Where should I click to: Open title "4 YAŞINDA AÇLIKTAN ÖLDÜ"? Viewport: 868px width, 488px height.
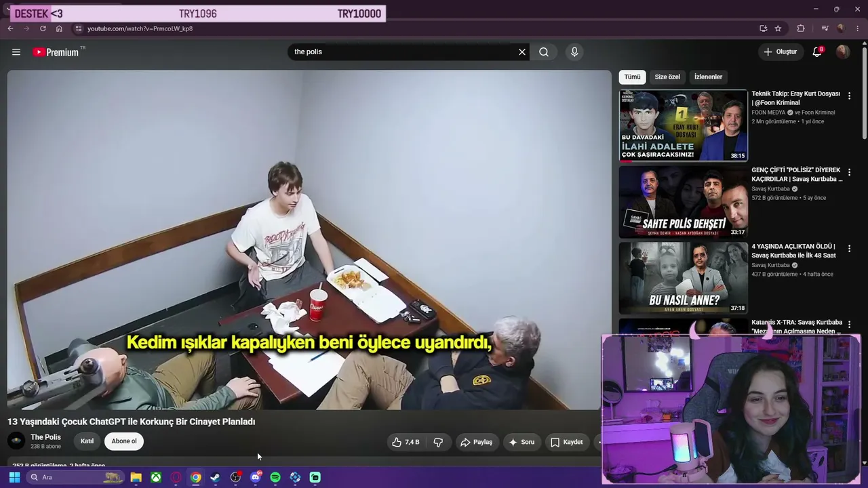click(793, 251)
